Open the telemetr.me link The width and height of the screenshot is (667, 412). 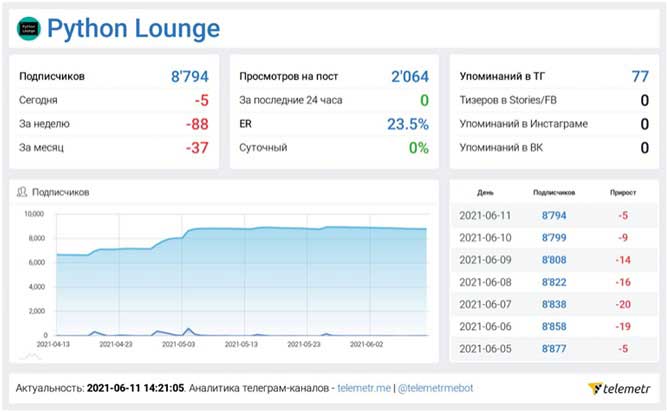click(x=363, y=387)
